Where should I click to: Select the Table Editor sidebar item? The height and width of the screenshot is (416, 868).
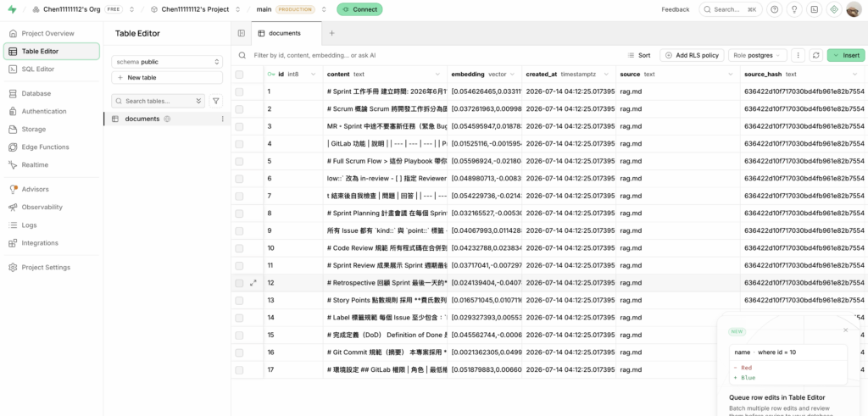(52, 52)
